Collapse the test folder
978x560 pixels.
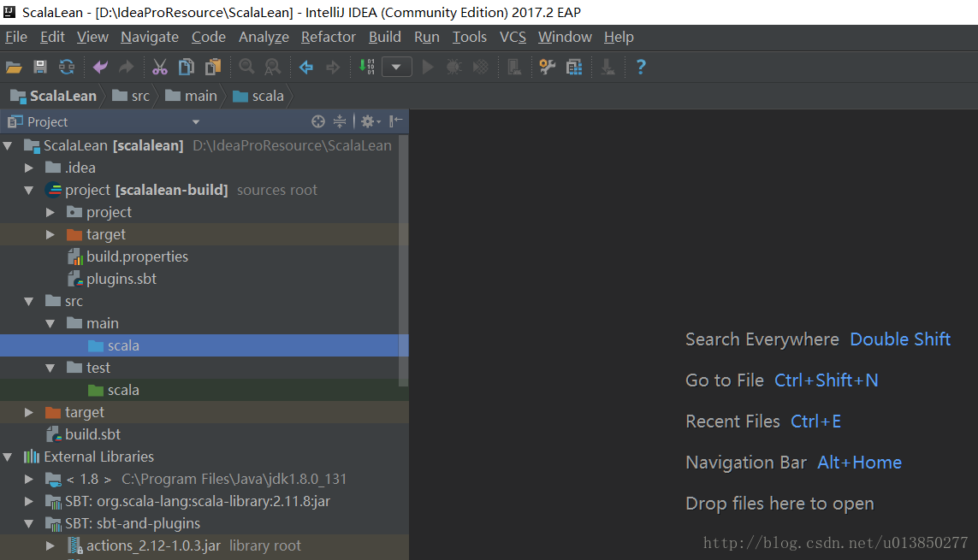click(50, 368)
